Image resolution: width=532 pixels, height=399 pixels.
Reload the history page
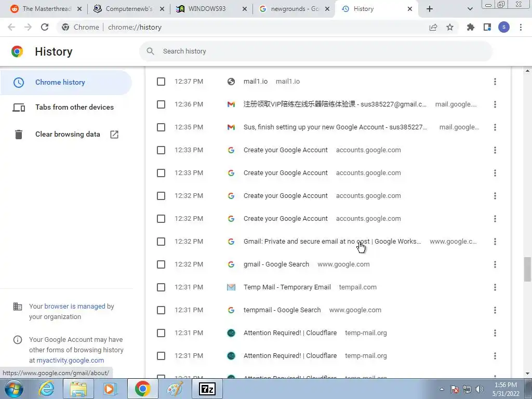tap(45, 27)
